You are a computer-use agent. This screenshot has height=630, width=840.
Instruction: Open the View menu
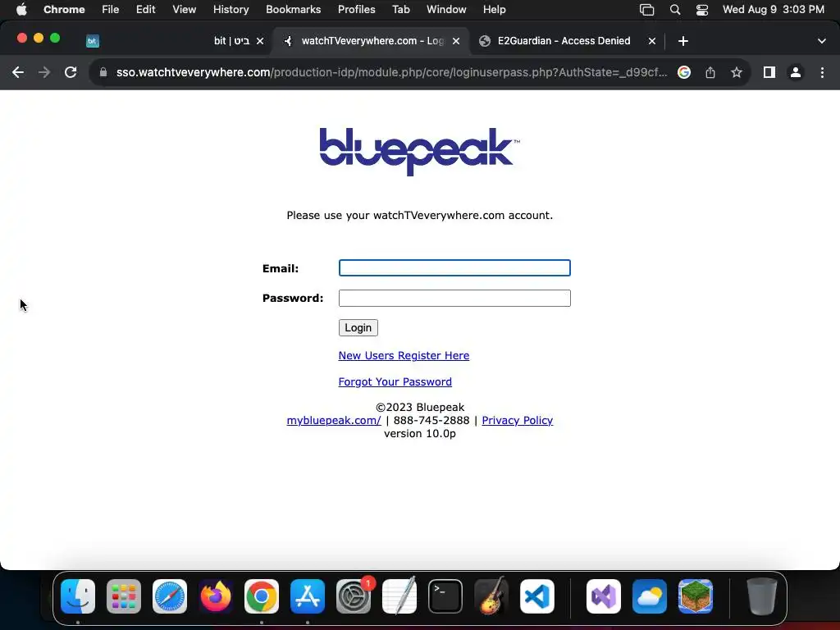point(185,10)
